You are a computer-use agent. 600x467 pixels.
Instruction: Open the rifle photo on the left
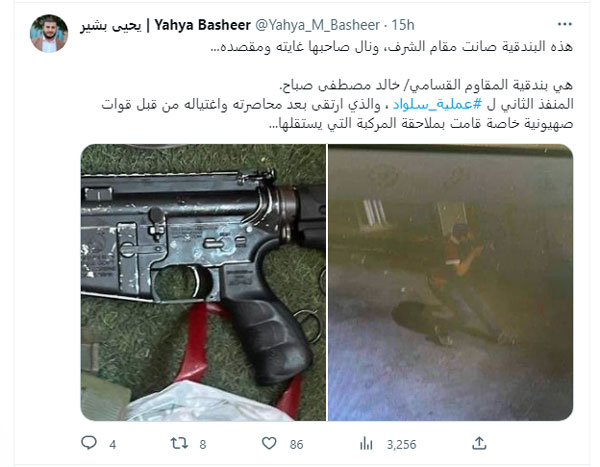(x=203, y=282)
